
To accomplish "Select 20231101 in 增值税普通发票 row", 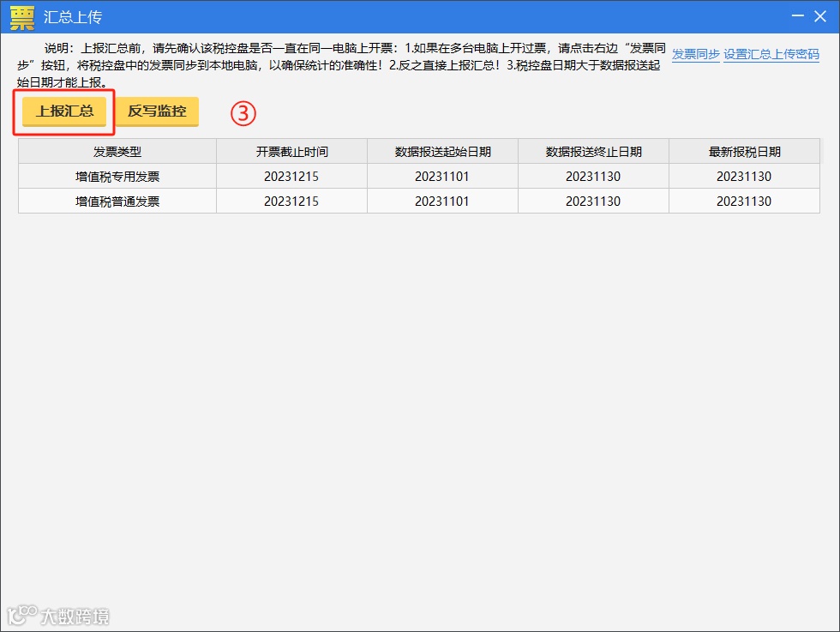I will 442,201.
